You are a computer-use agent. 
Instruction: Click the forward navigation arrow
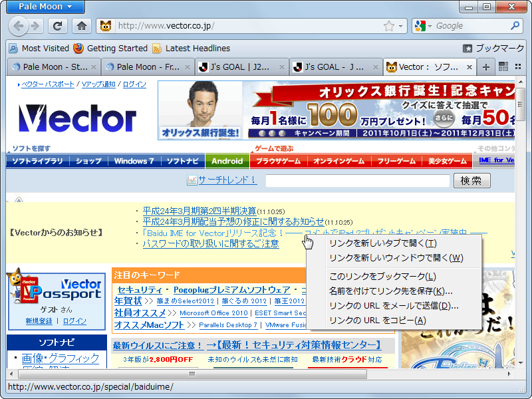point(36,26)
